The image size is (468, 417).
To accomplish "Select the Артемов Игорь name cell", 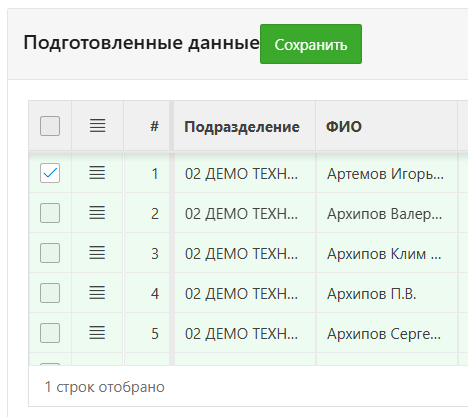I will point(387,173).
